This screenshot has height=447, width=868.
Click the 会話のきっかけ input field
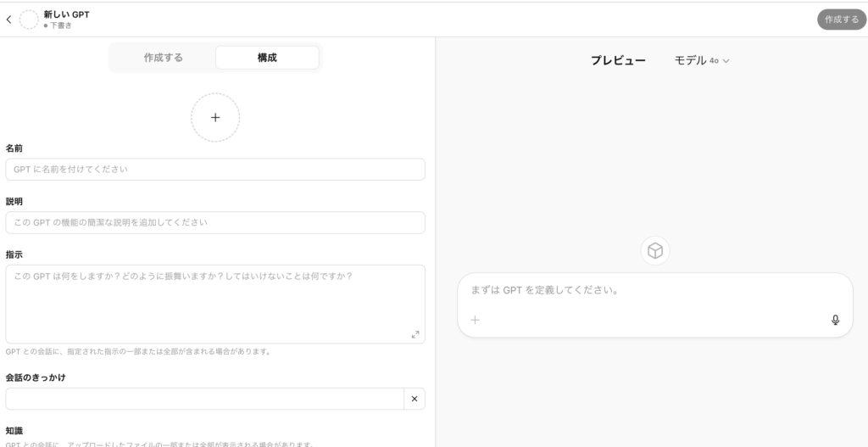coord(205,399)
